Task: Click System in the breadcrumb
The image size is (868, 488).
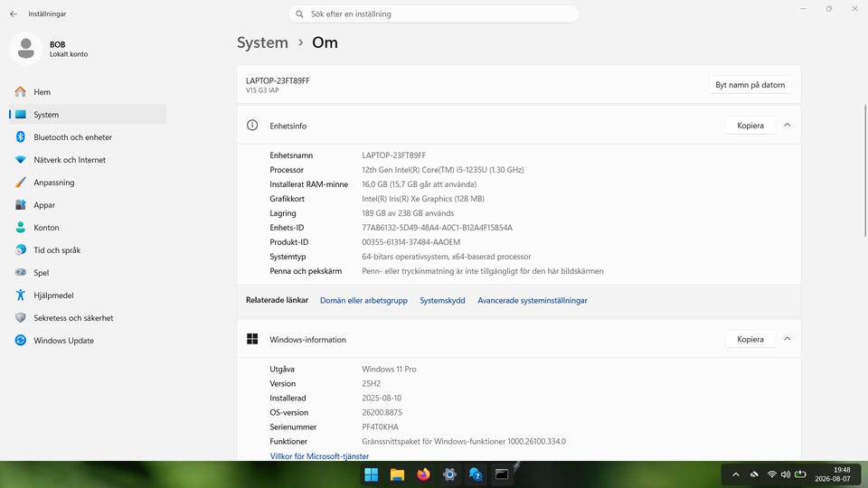Action: tap(262, 42)
